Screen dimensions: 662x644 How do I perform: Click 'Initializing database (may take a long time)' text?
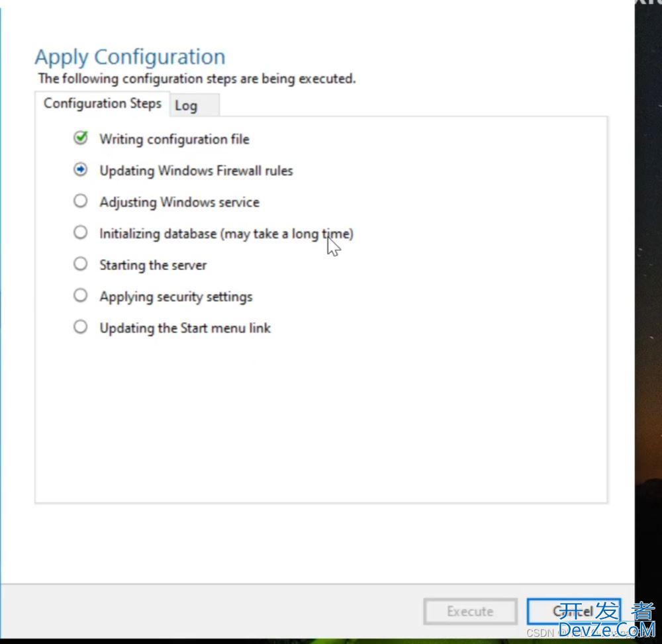pos(226,234)
